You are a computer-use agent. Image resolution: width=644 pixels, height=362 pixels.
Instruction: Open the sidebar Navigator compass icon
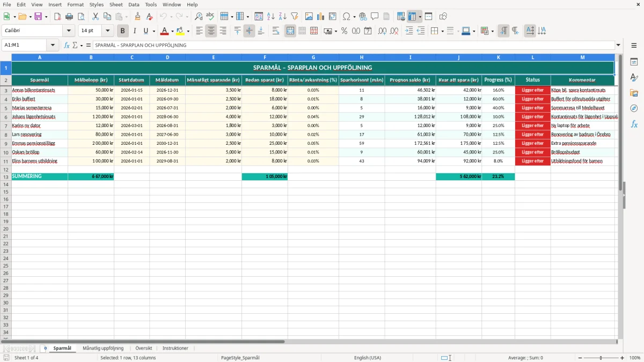point(634,108)
